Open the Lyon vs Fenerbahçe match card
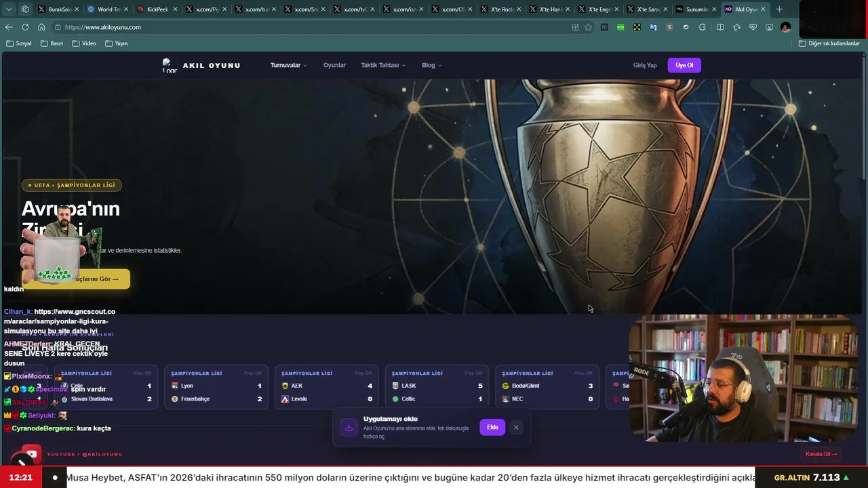The height and width of the screenshot is (488, 868). click(216, 387)
